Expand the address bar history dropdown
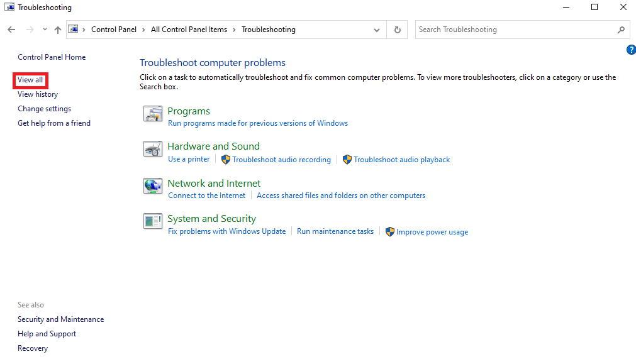The image size is (636, 364). click(x=377, y=30)
